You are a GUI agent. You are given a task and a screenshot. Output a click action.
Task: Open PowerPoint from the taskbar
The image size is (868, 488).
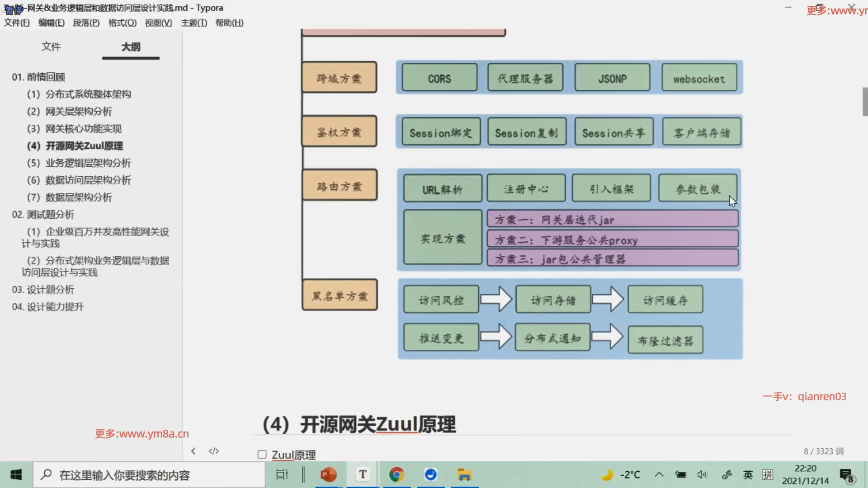329,474
